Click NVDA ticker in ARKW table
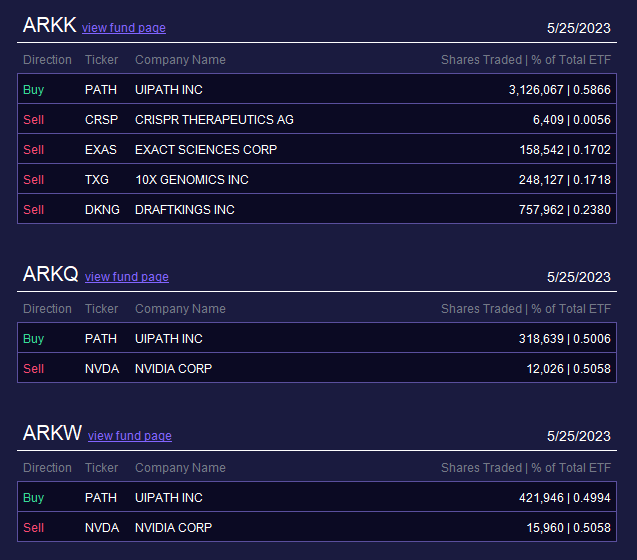The image size is (637, 560). (102, 527)
